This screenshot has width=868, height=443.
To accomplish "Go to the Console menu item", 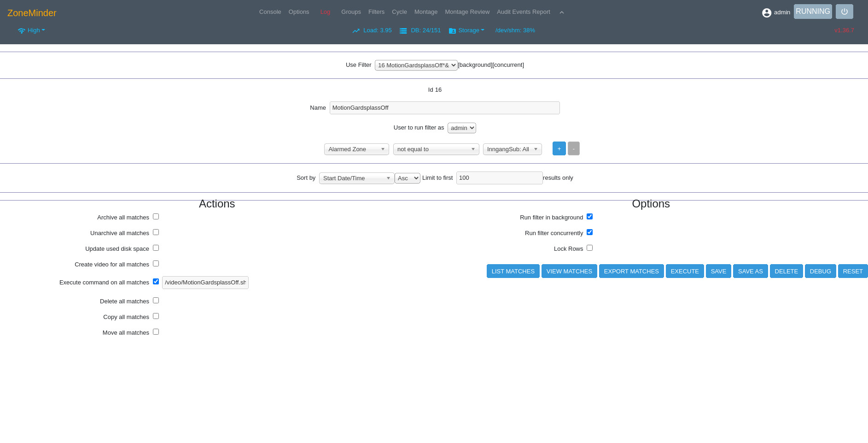I will [x=270, y=12].
